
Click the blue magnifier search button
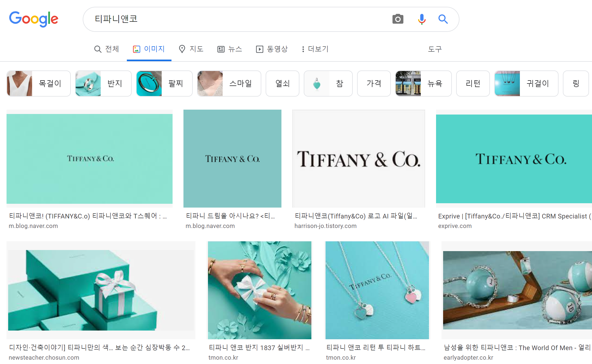pos(443,19)
